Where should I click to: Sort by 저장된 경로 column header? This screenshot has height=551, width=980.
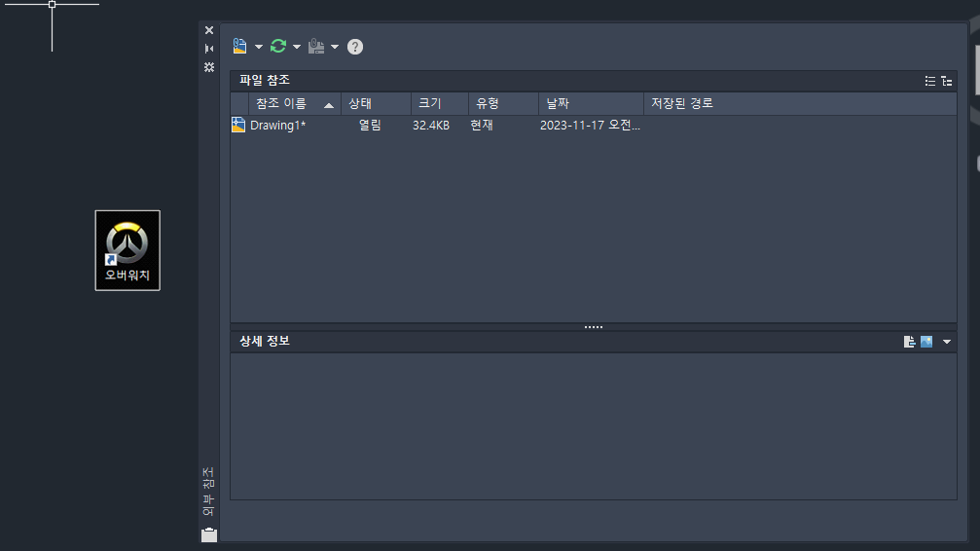point(800,104)
